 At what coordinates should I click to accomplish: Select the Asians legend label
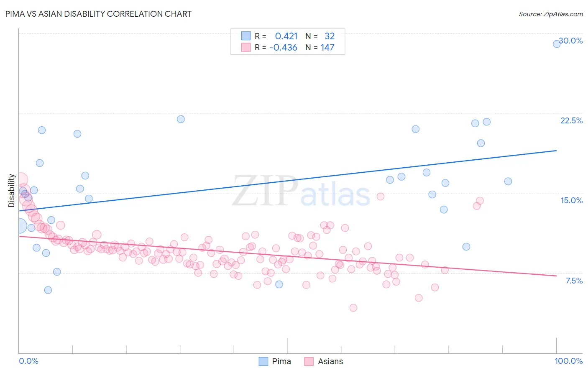330,361
